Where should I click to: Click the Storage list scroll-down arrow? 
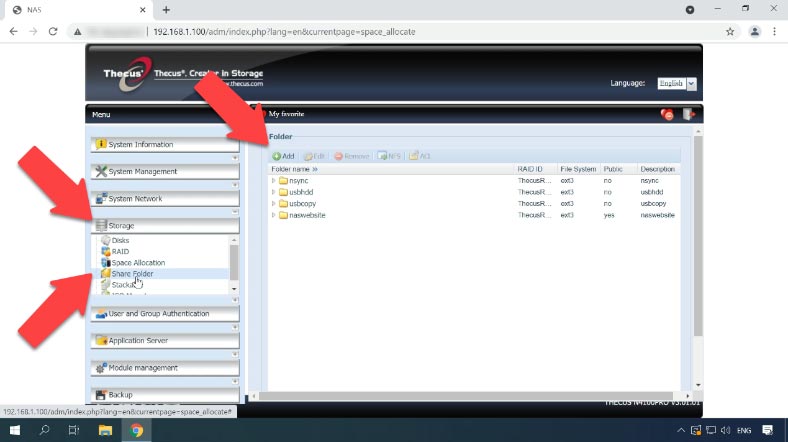tap(234, 289)
